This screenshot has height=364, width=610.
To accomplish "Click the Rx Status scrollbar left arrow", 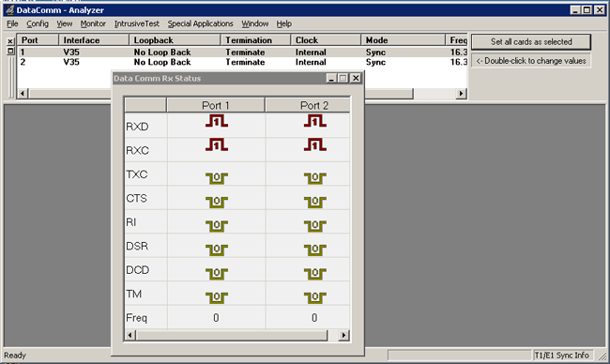I will [130, 335].
